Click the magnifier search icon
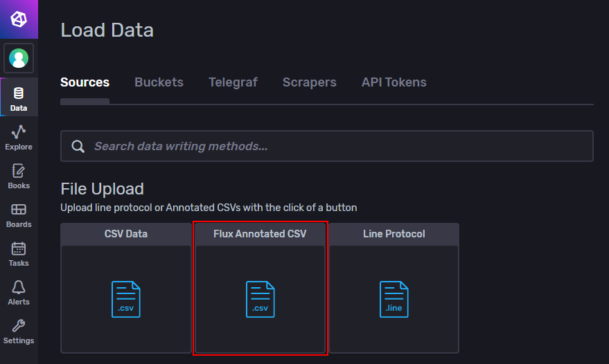 tap(78, 146)
